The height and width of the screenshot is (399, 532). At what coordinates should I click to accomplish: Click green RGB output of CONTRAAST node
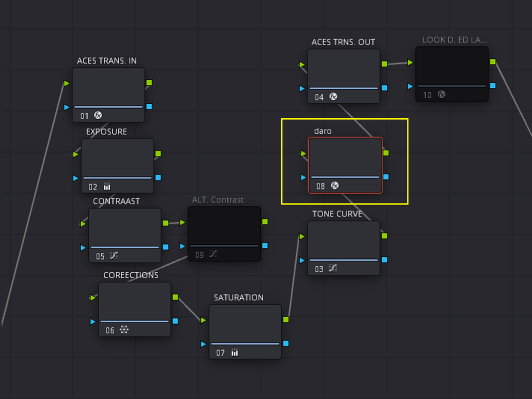coord(166,223)
